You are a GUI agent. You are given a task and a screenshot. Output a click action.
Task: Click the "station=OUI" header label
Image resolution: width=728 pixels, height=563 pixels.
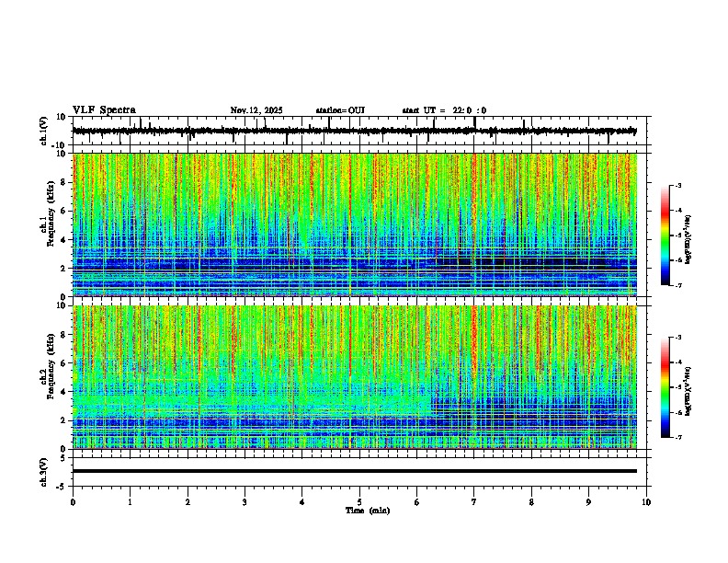(x=340, y=110)
